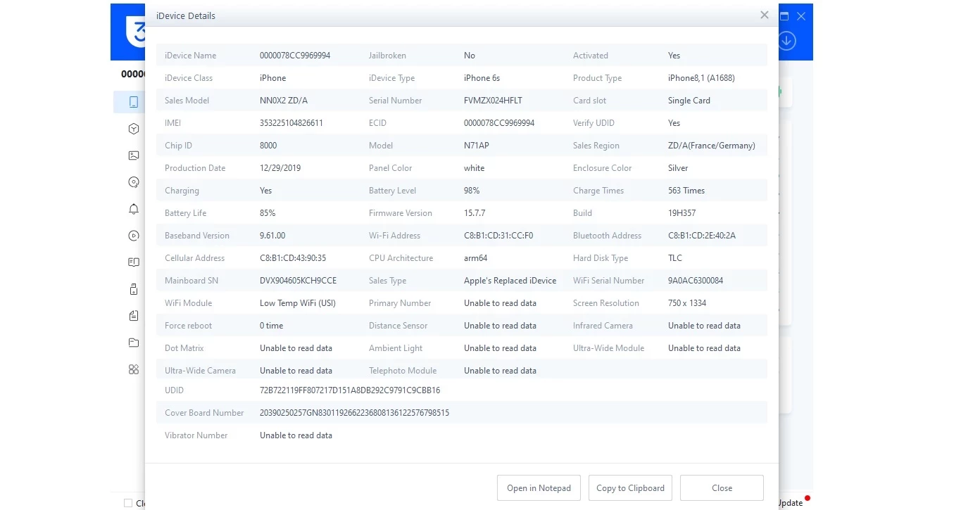The image size is (980, 510).
Task: Open the Books icon in sidebar
Action: point(134,262)
